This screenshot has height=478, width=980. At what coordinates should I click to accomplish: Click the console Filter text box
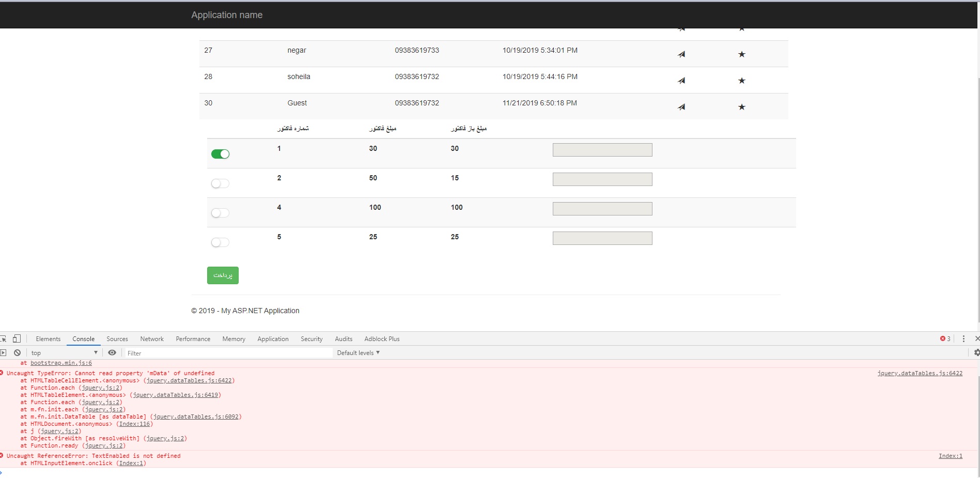point(227,353)
